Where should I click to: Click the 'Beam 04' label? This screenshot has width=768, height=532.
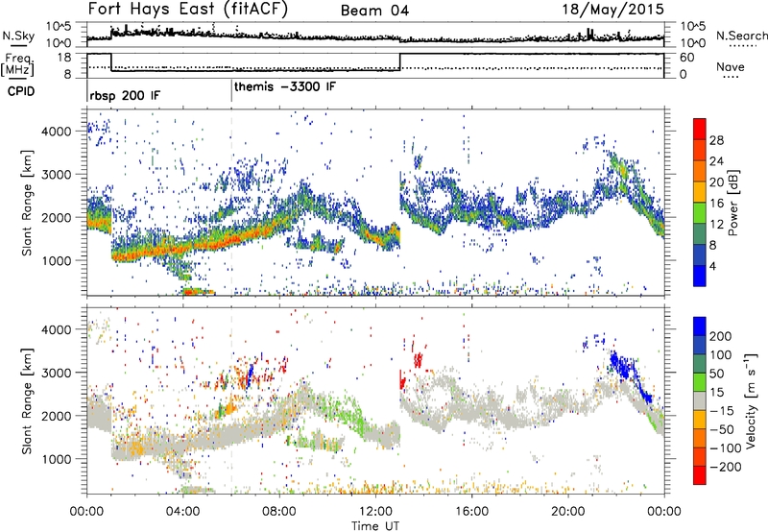[x=374, y=11]
